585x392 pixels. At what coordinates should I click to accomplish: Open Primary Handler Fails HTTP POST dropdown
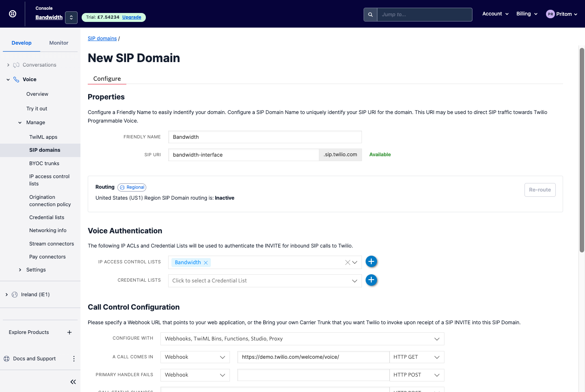click(417, 375)
